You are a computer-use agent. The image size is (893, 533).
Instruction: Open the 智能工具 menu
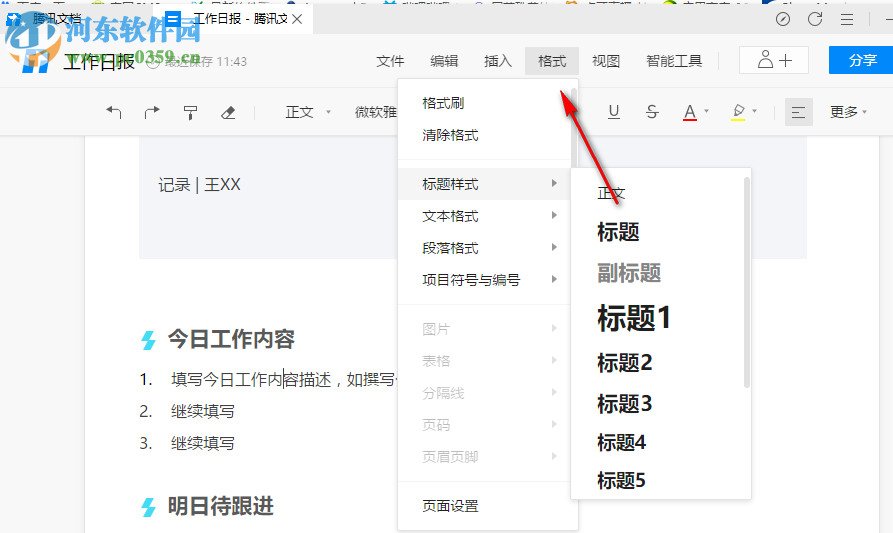[x=674, y=61]
